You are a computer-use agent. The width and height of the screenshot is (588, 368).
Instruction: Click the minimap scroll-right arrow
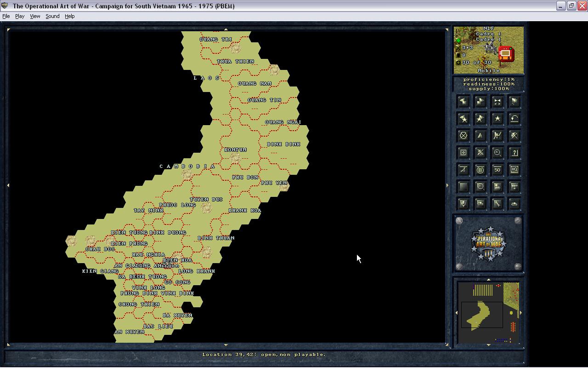(520, 313)
